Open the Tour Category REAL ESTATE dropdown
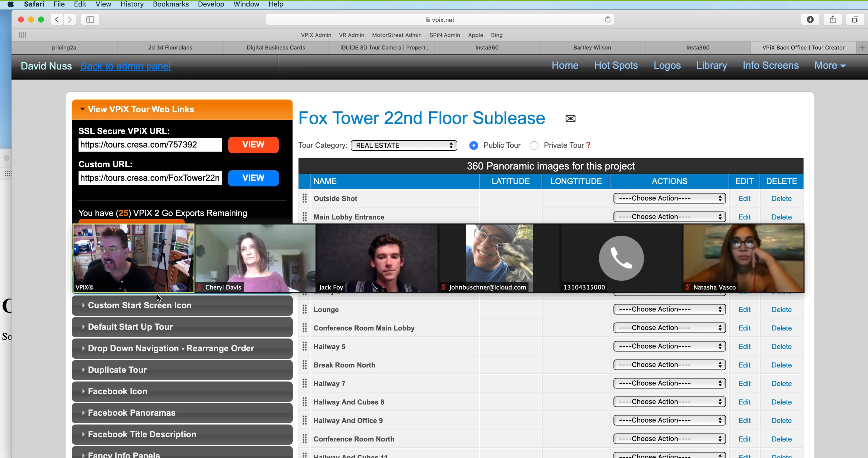868x458 pixels. coord(404,145)
